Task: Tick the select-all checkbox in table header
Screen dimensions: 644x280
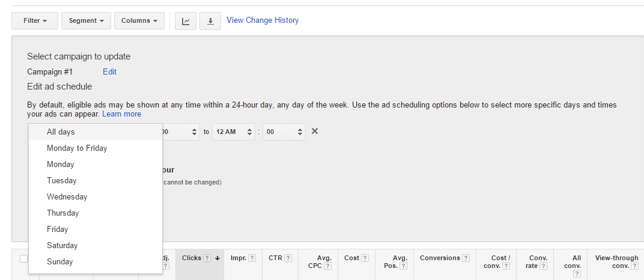Action: tap(24, 258)
